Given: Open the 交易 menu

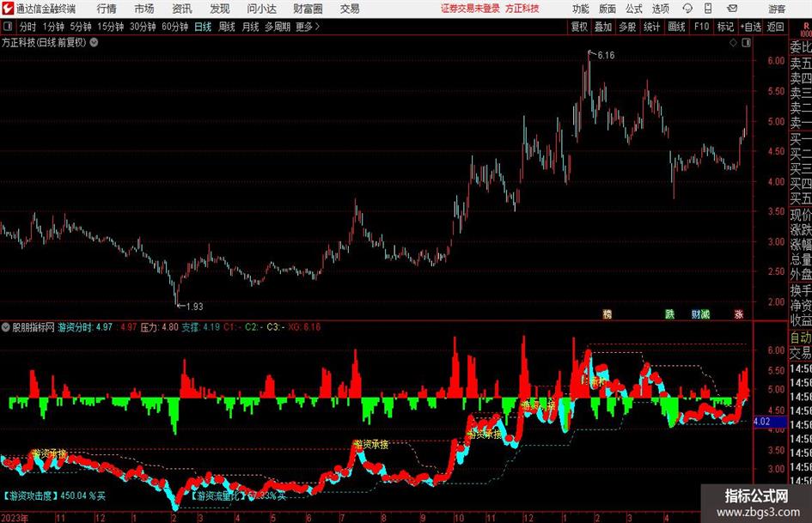Looking at the screenshot, I should pyautogui.click(x=350, y=9).
